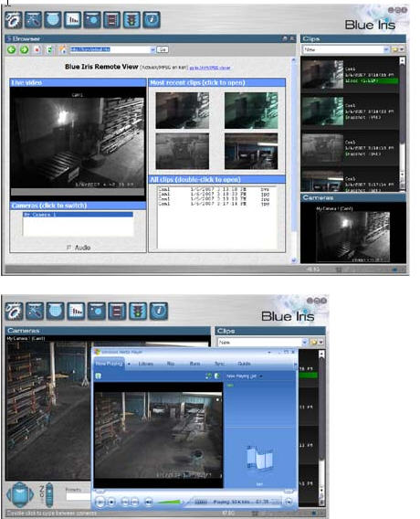Open folder icon beside Clips dropdown near Browser panel
This screenshot has width=420, height=519.
[394, 49]
